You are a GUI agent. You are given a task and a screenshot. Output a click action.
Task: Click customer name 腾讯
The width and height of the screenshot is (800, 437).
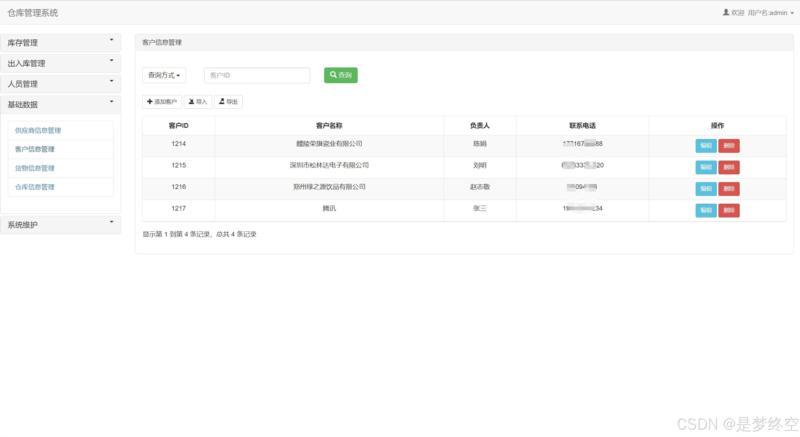point(329,208)
